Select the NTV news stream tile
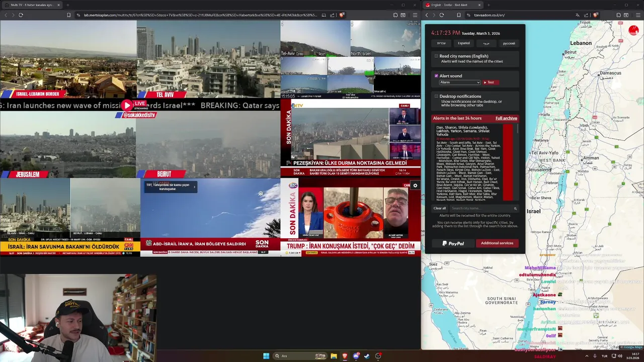Screen dimensions: 644x362 coord(351,138)
